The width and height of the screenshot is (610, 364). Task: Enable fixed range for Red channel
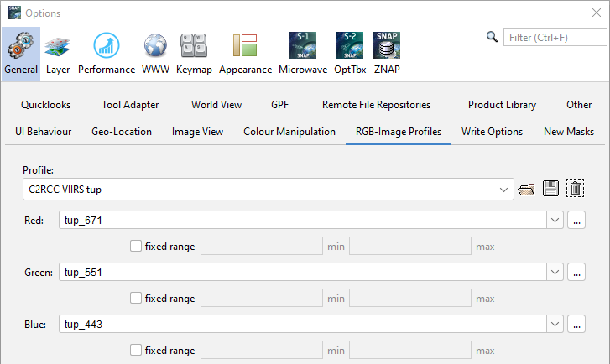[x=136, y=246]
